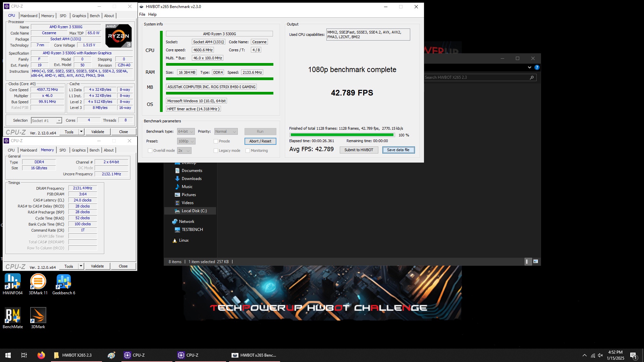
Task: Open the Help menu in HWBOT x265
Action: pos(152,14)
